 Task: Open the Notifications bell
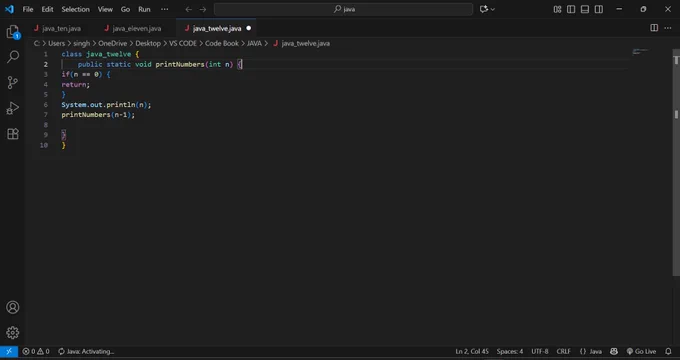(668, 351)
